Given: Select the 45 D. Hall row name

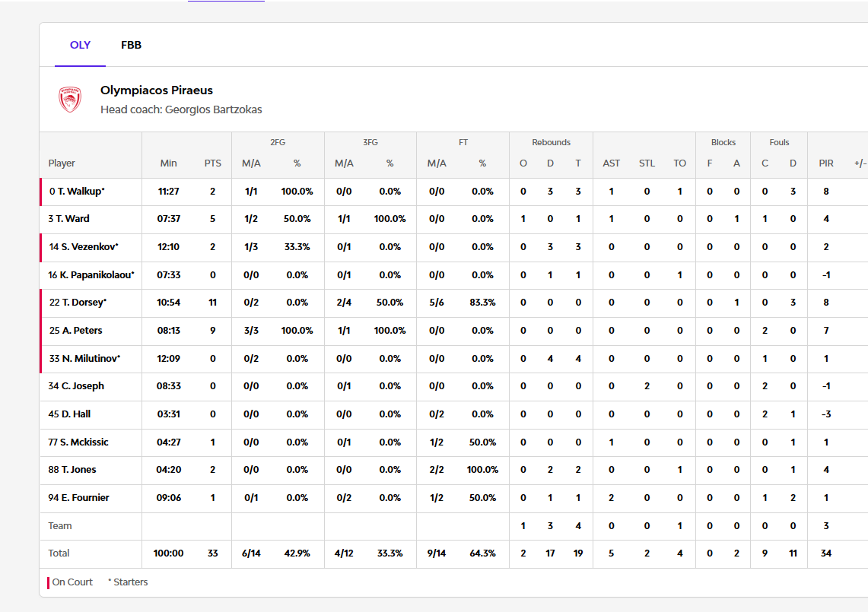Looking at the screenshot, I should coord(69,414).
